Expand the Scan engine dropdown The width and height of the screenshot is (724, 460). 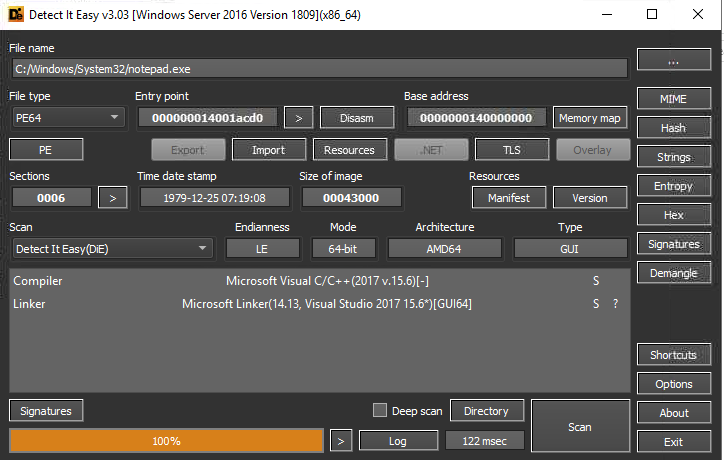111,248
